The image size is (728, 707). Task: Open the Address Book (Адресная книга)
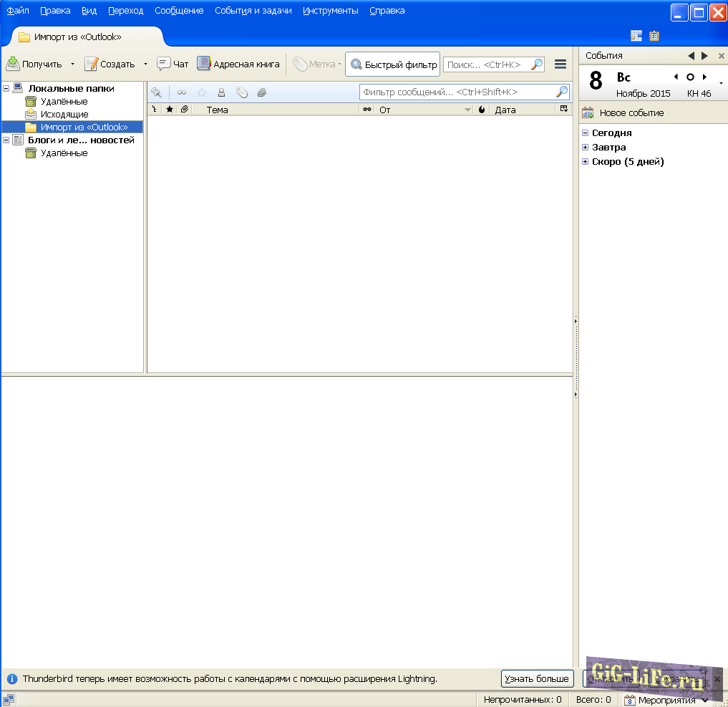point(238,64)
